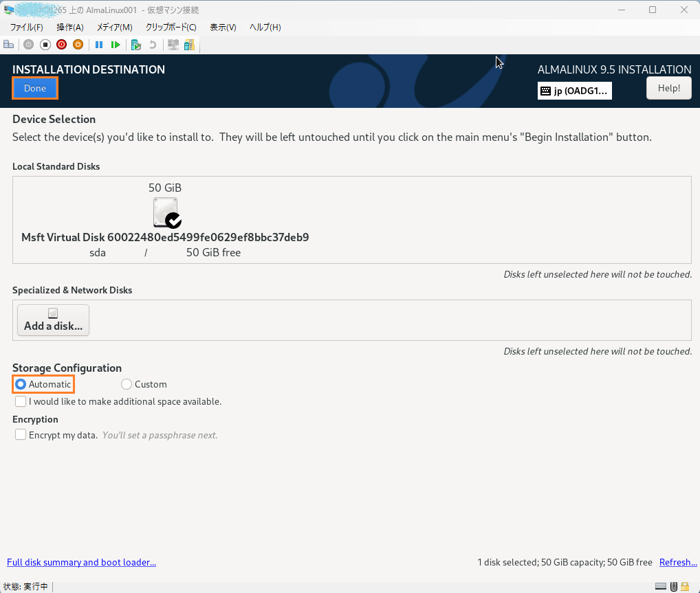Click the 'INSTALLATION DESTINATION' title
This screenshot has height=593, width=700.
pos(89,69)
